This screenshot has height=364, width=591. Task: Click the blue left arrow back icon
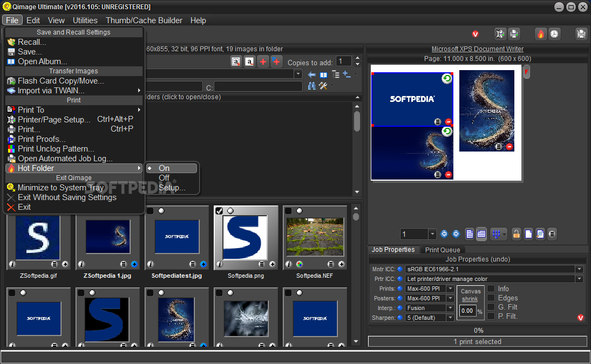pos(312,74)
